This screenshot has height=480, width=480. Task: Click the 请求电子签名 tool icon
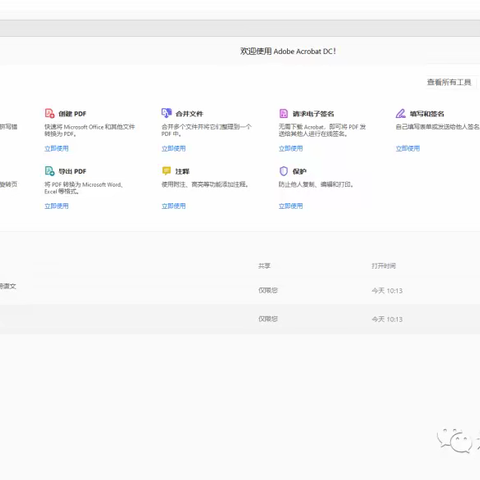point(283,113)
